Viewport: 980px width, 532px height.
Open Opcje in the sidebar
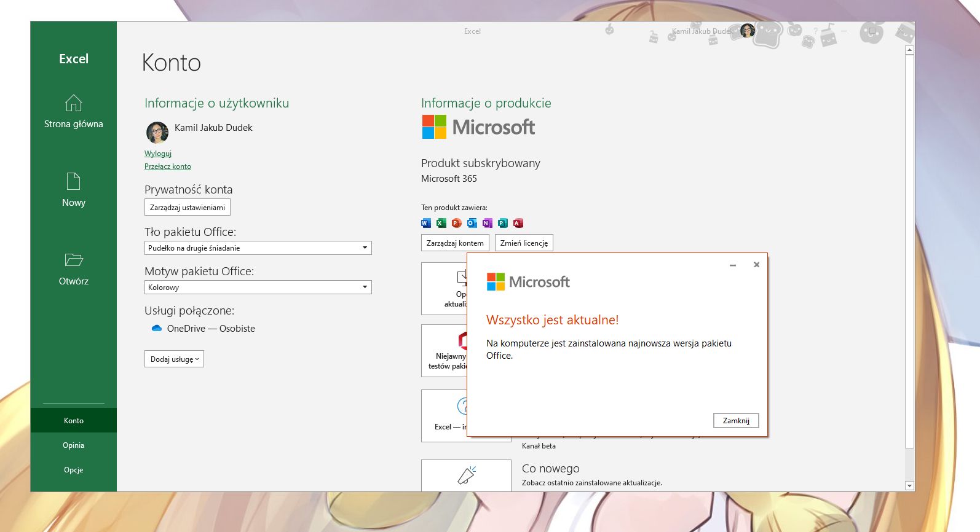pyautogui.click(x=74, y=470)
